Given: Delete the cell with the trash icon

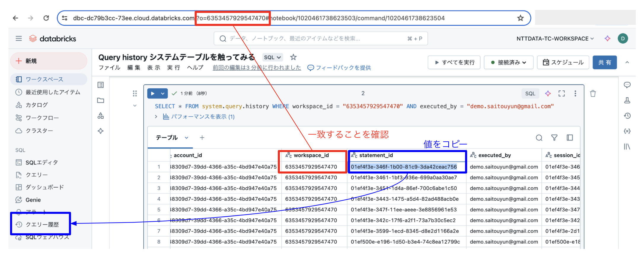Looking at the screenshot, I should 593,94.
